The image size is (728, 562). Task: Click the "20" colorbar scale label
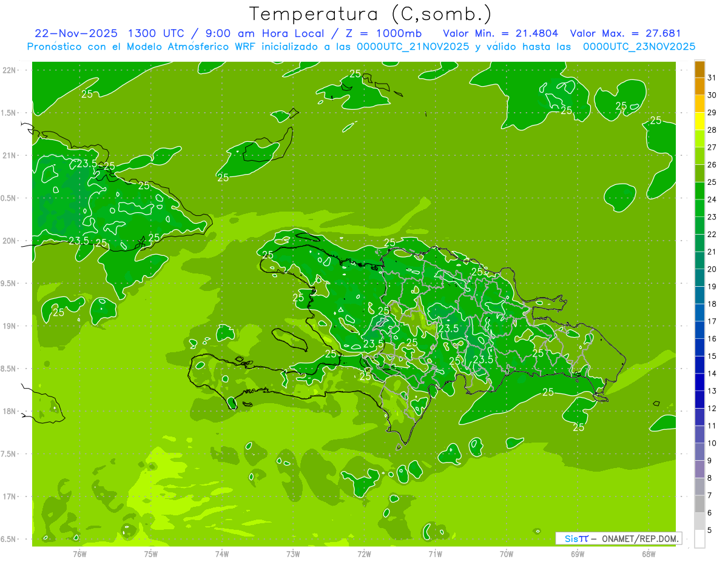712,269
